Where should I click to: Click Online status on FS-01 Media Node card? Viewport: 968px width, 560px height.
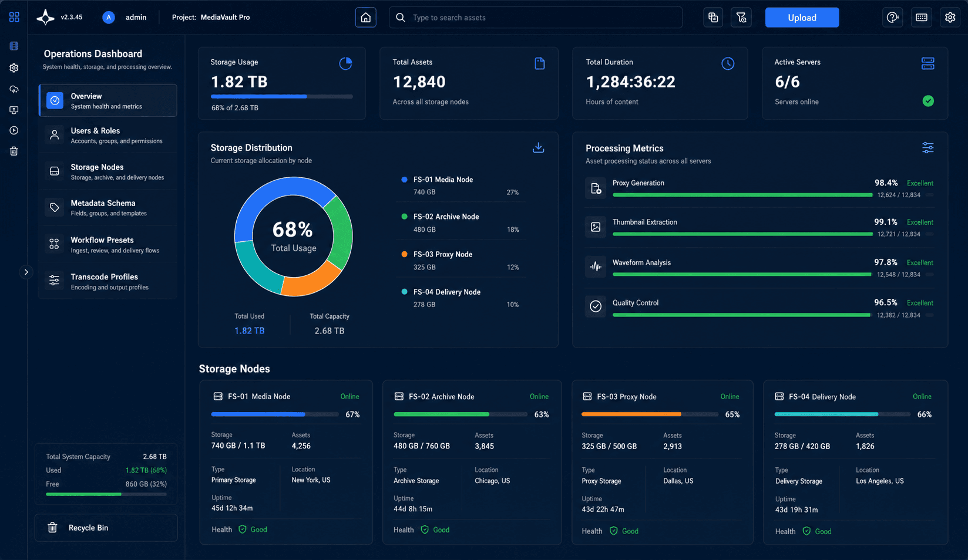pos(349,397)
